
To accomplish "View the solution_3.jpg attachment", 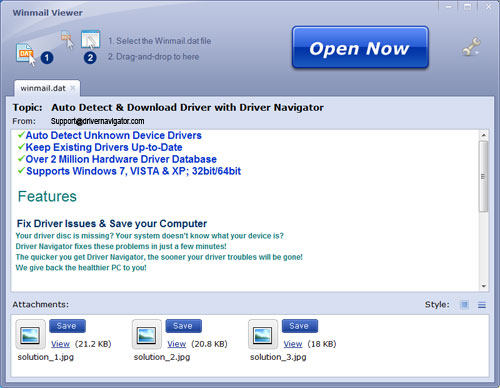I will pyautogui.click(x=293, y=344).
